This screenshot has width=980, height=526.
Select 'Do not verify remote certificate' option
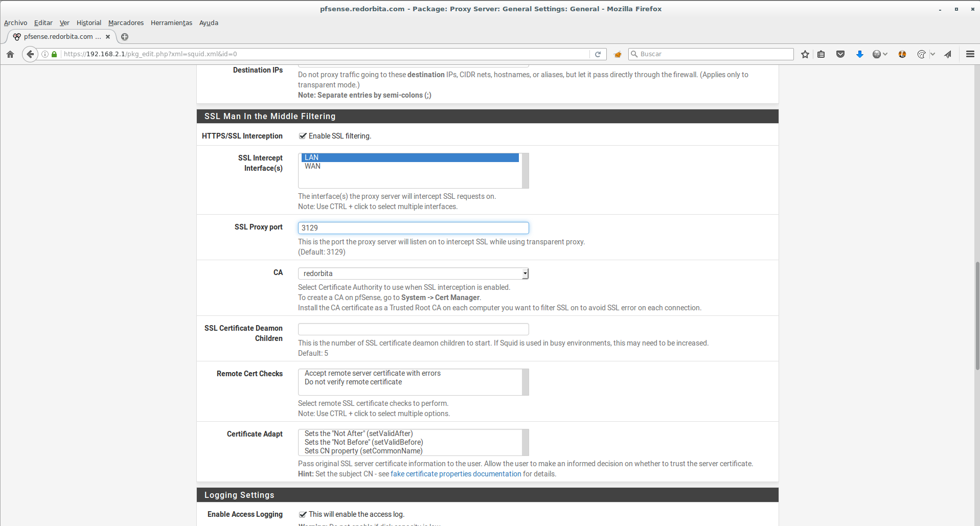(353, 382)
